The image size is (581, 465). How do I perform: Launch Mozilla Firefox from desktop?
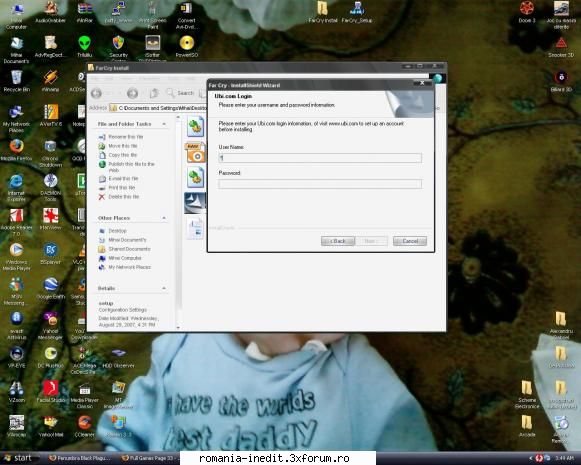click(x=16, y=146)
